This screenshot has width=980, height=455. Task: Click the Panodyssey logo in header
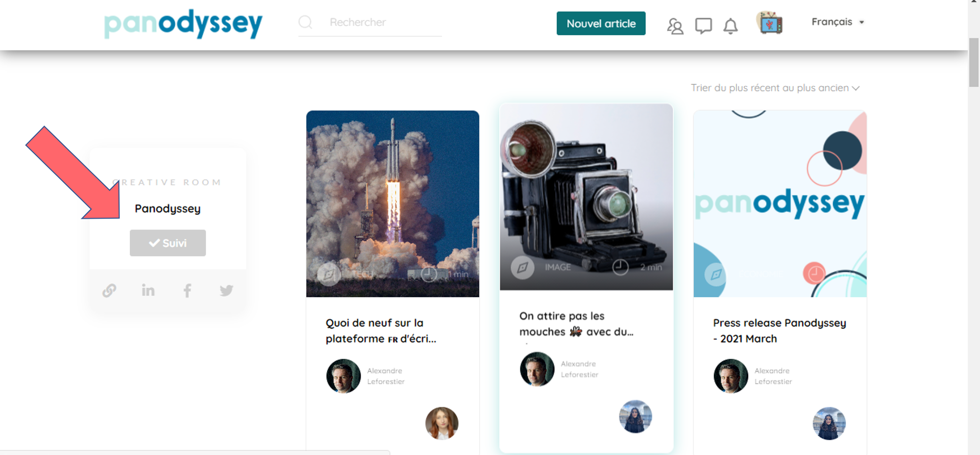(183, 24)
